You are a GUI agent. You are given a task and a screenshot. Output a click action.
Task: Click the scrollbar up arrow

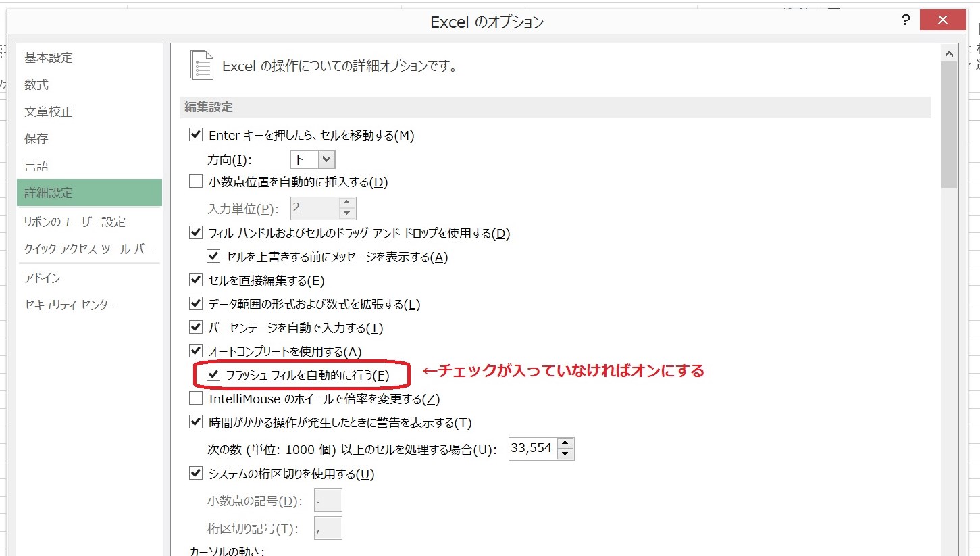pos(949,53)
